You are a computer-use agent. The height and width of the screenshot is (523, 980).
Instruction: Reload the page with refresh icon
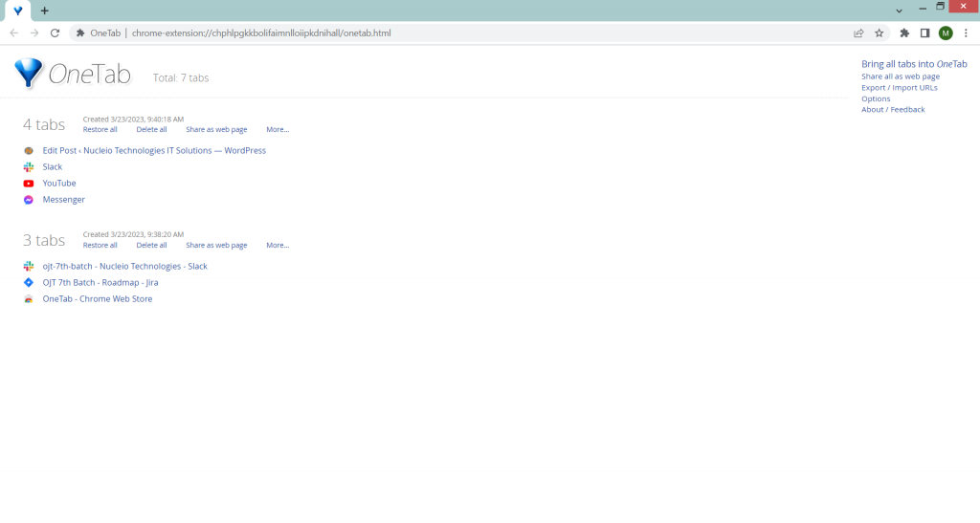(x=55, y=33)
